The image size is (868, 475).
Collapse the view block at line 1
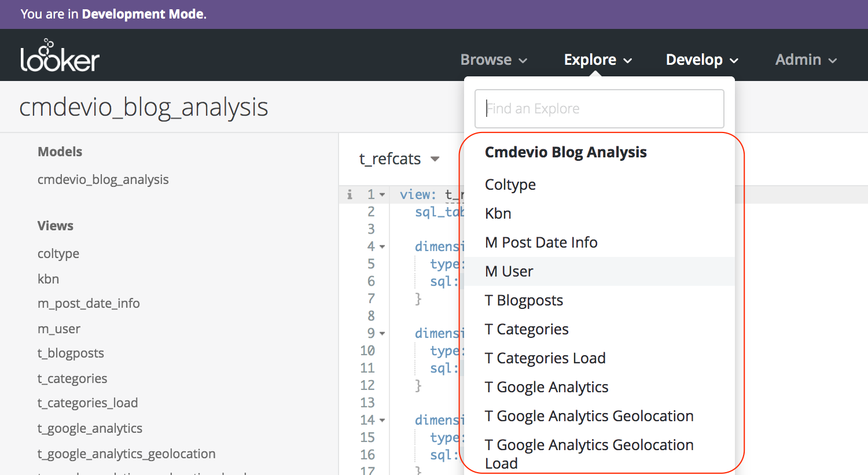(x=382, y=194)
